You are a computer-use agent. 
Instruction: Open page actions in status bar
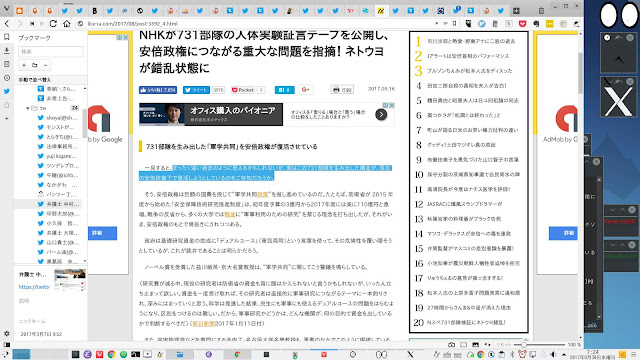click(487, 345)
